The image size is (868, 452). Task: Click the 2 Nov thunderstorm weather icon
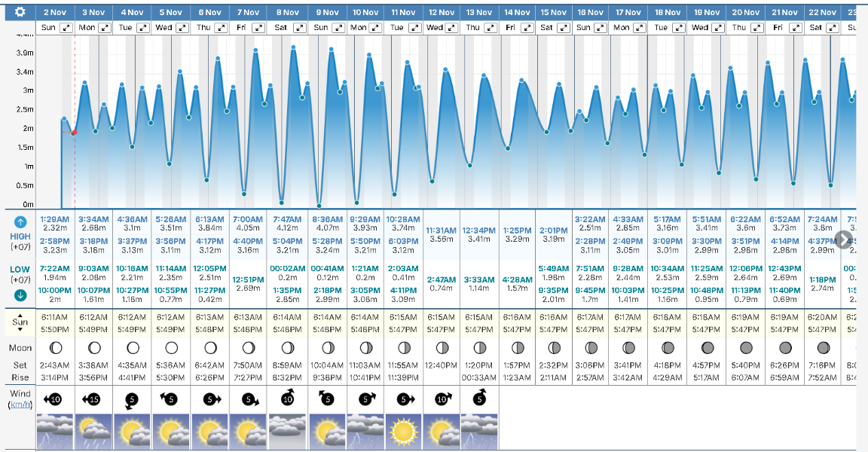(x=55, y=431)
